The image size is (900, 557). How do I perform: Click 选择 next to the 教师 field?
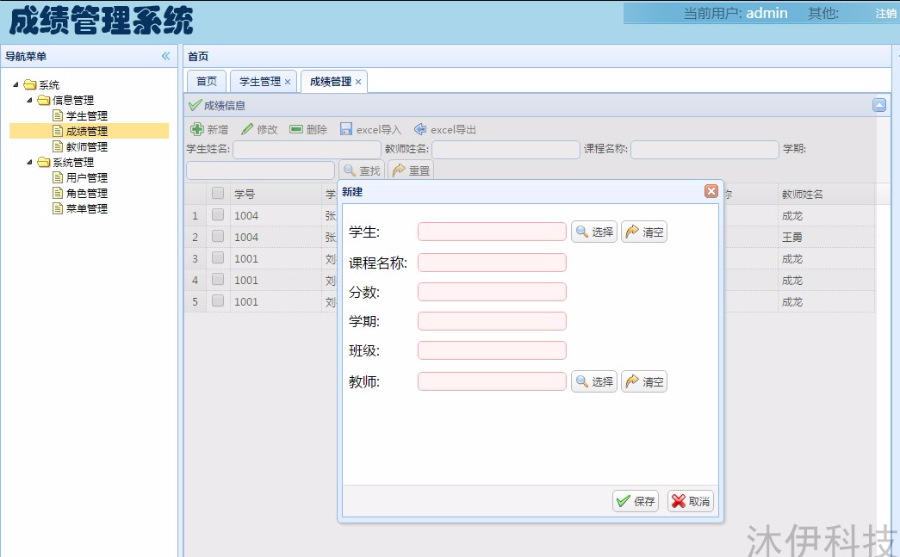594,381
